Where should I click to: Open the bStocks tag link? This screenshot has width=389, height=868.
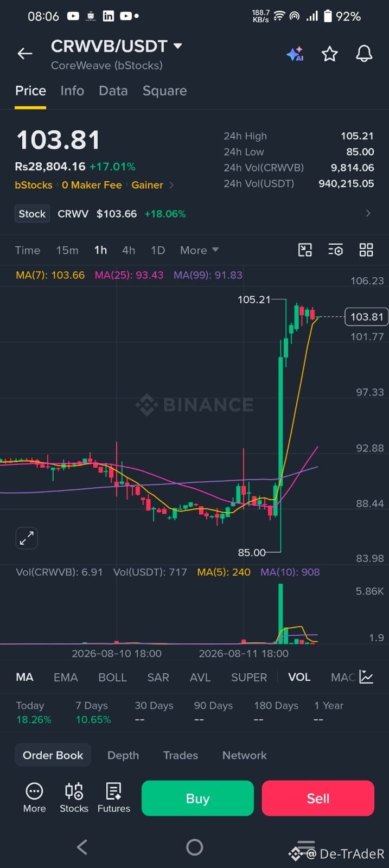point(34,185)
